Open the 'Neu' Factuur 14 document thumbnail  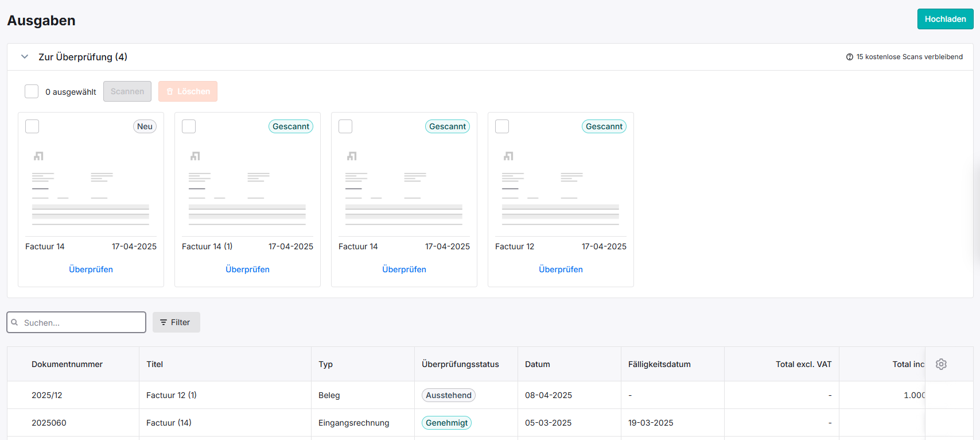tap(91, 188)
